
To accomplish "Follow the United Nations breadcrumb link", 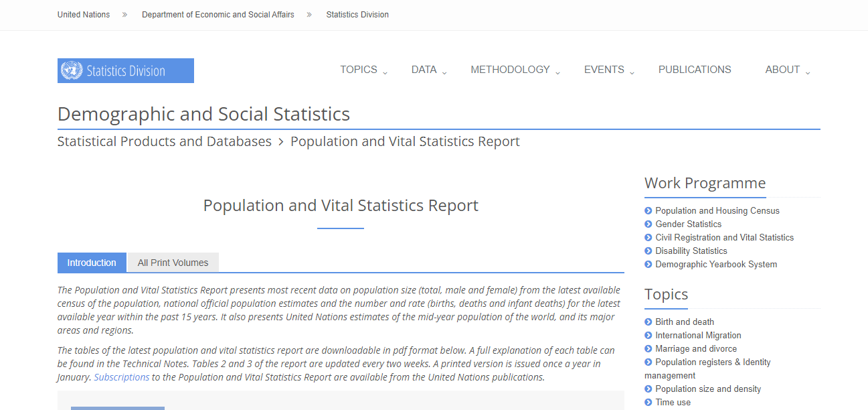I will [x=84, y=15].
